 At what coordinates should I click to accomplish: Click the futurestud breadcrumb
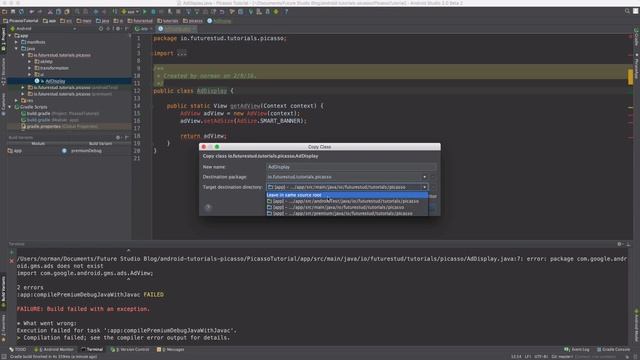click(x=140, y=20)
